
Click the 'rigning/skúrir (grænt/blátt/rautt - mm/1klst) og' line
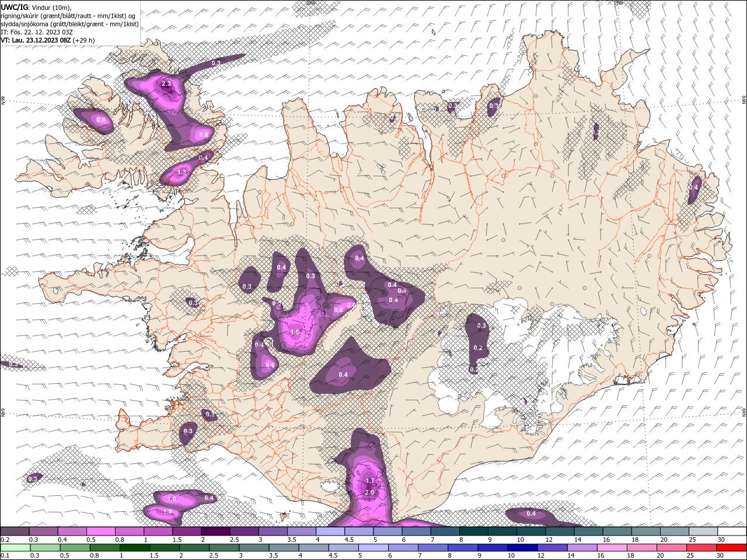pyautogui.click(x=68, y=16)
